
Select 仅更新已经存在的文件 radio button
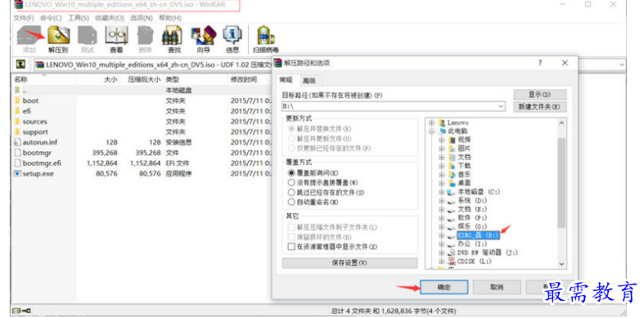pyautogui.click(x=291, y=148)
